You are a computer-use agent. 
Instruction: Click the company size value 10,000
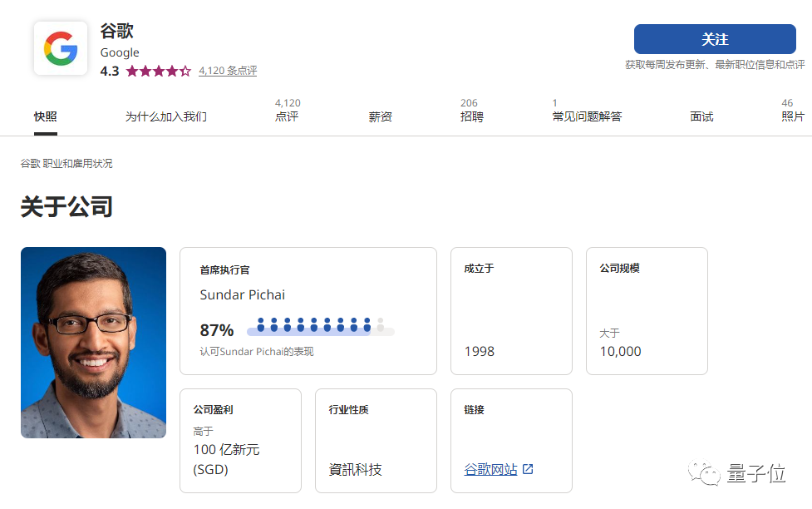pos(620,352)
